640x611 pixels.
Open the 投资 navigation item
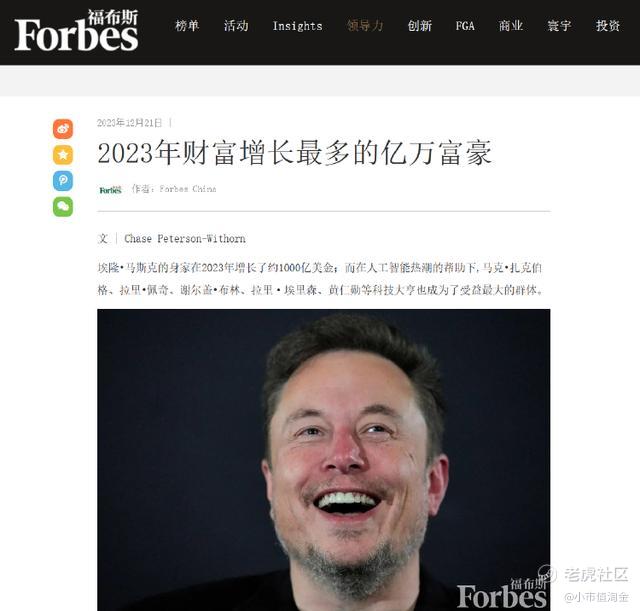click(x=608, y=26)
